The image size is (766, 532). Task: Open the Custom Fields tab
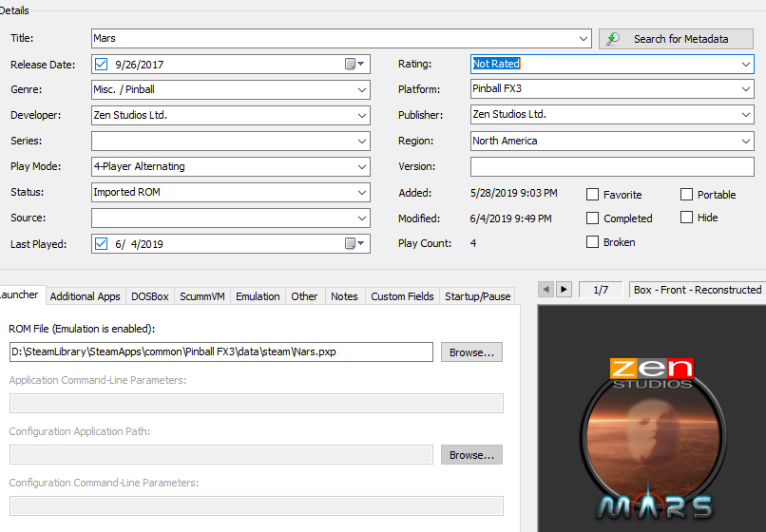tap(403, 296)
